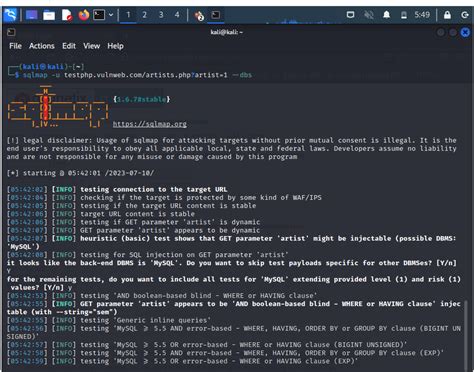
Task: Minimize the terminal window
Action: tap(441, 32)
